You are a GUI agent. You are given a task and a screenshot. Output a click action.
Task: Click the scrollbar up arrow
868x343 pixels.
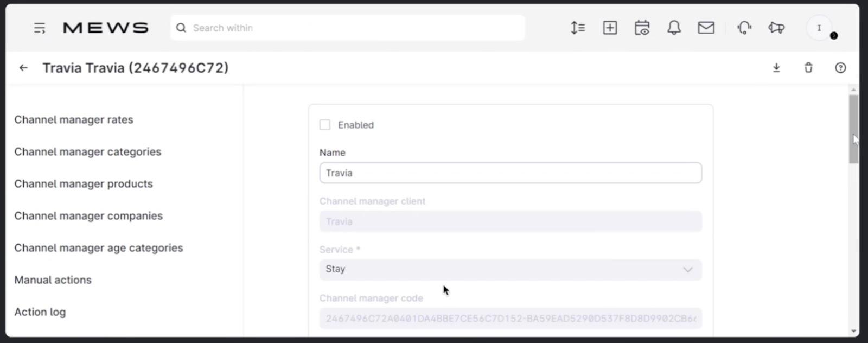tap(854, 90)
